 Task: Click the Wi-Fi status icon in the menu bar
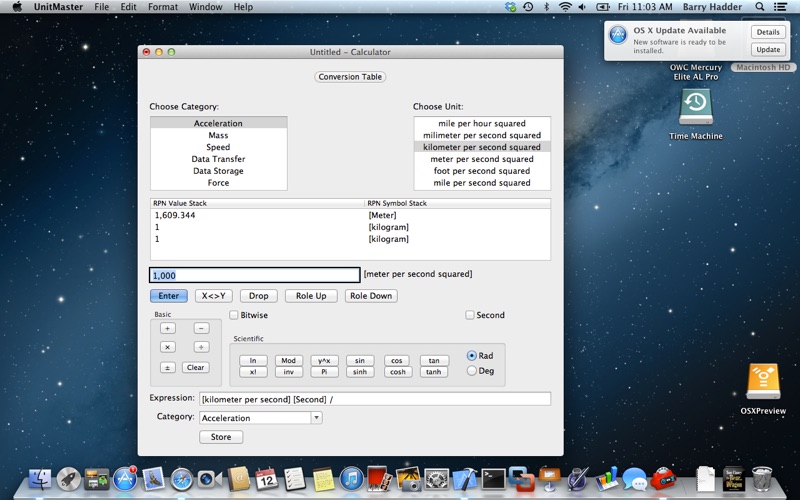[565, 7]
